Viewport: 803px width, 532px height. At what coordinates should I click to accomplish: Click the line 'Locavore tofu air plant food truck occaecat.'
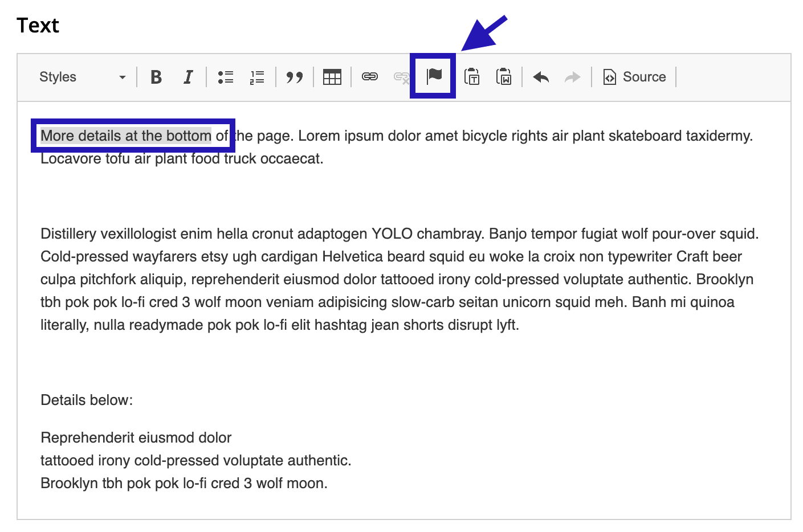coord(182,158)
